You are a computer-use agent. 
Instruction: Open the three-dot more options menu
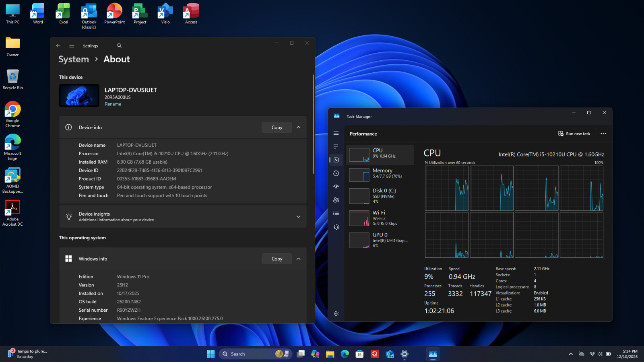[603, 134]
